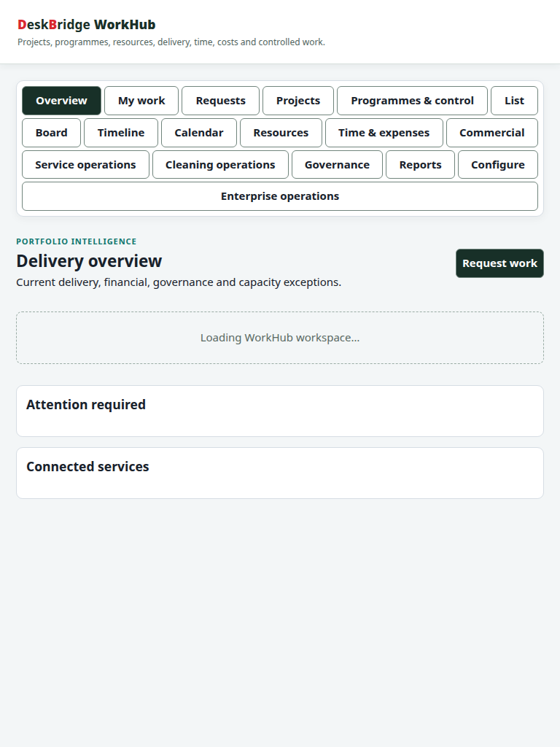Go to the Projects tab
The image size is (560, 747).
pyautogui.click(x=298, y=101)
